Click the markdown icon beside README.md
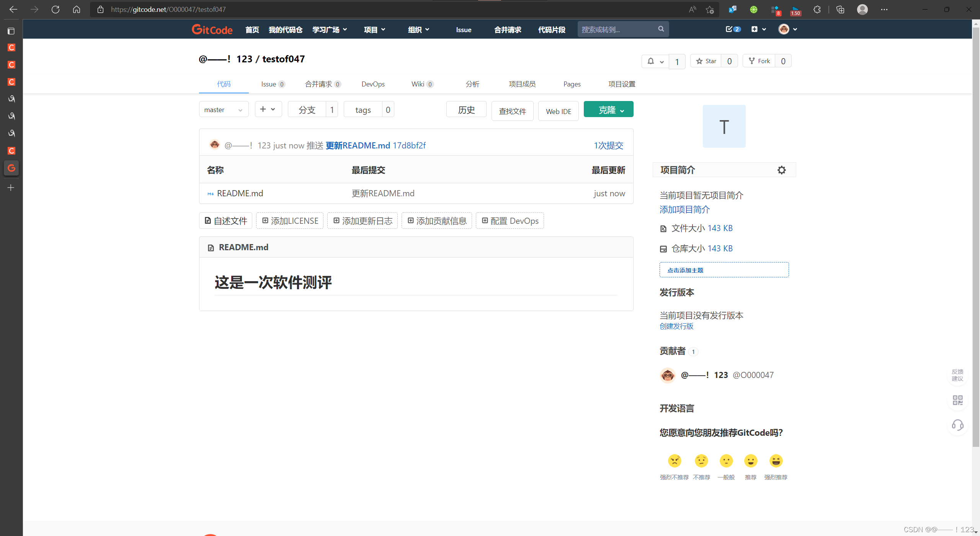Image resolution: width=980 pixels, height=536 pixels. [x=210, y=194]
